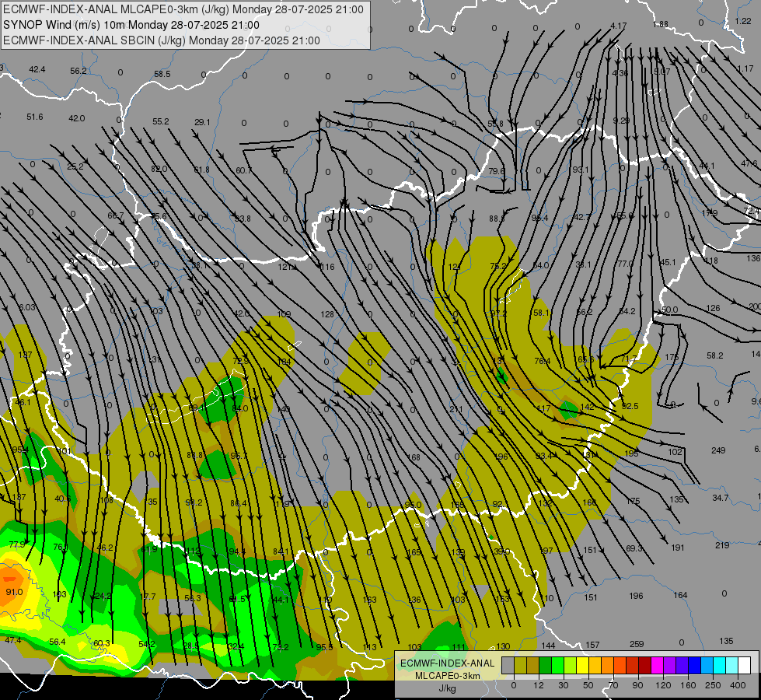Click the map value 93.1
Screen dimensions: 761x700
581,170
